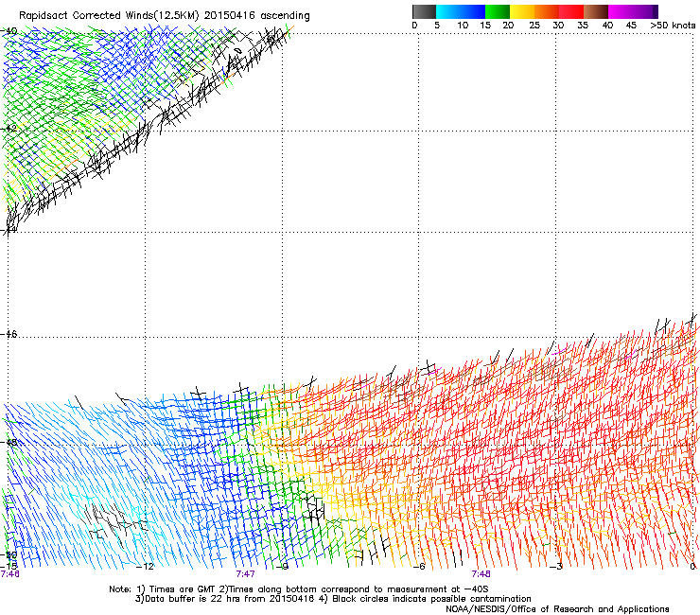Image resolution: width=700 pixels, height=615 pixels.
Task: Click the '-12' longitude axis label
Action: click(145, 567)
